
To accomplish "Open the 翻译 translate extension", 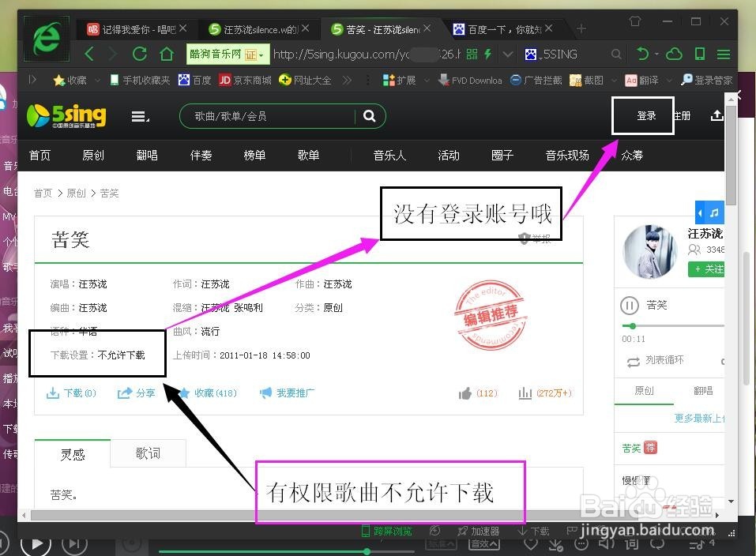I will click(x=642, y=80).
